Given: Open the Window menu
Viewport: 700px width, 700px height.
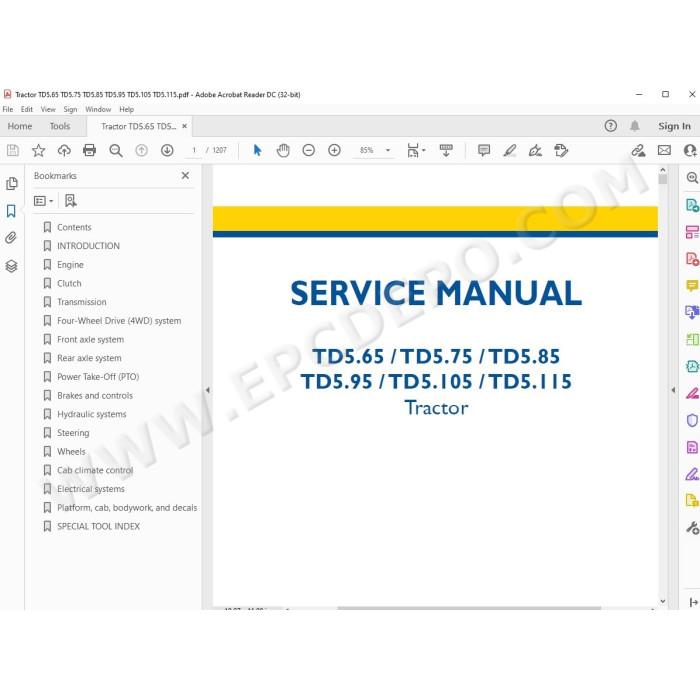Looking at the screenshot, I should point(98,109).
